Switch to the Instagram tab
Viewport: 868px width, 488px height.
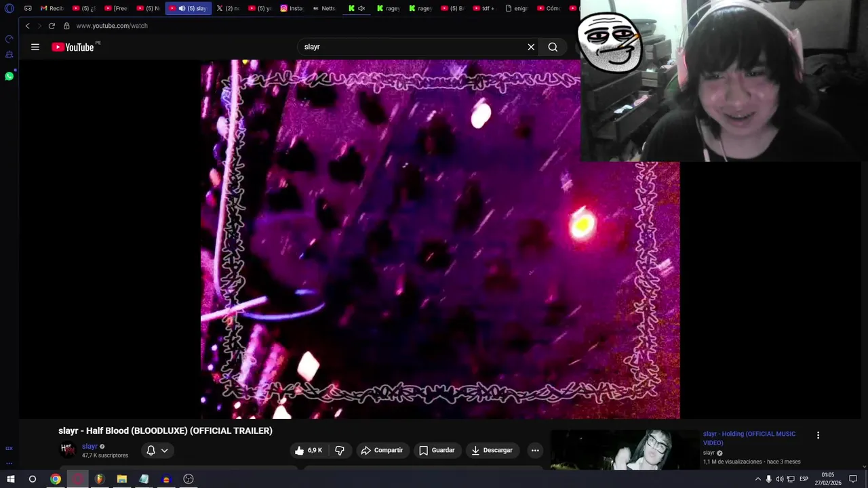point(292,8)
